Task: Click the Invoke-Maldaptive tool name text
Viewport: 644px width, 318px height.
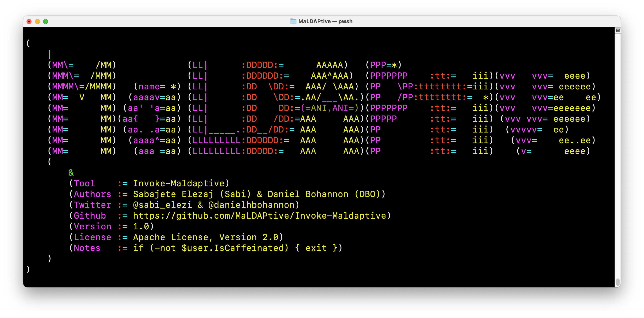Action: [x=179, y=183]
